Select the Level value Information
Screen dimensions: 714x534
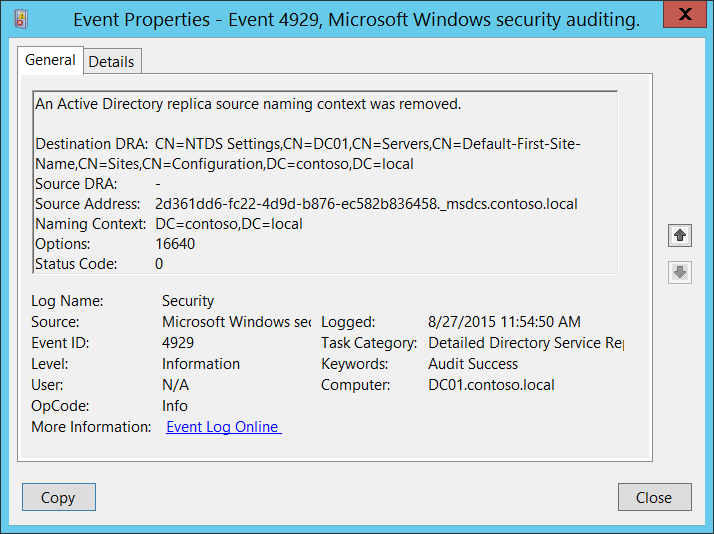(x=201, y=364)
